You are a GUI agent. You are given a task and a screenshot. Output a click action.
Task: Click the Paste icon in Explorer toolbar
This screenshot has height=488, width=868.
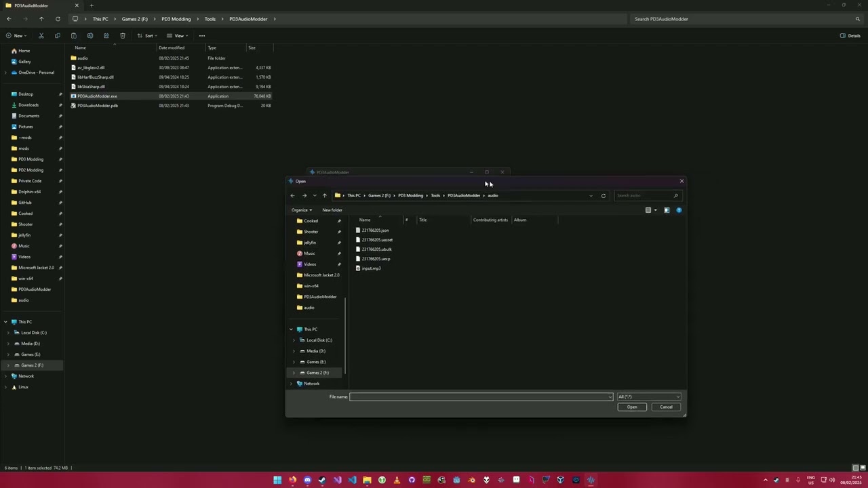pos(73,36)
